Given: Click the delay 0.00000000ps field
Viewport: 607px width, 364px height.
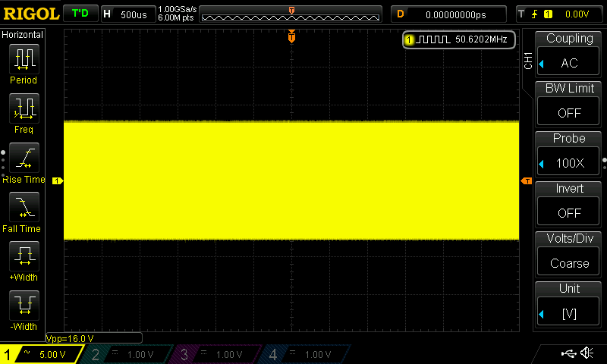Looking at the screenshot, I should (x=448, y=14).
